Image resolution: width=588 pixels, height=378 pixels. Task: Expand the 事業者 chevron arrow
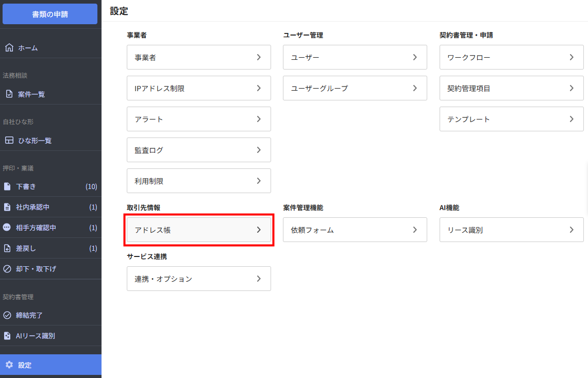tap(259, 57)
